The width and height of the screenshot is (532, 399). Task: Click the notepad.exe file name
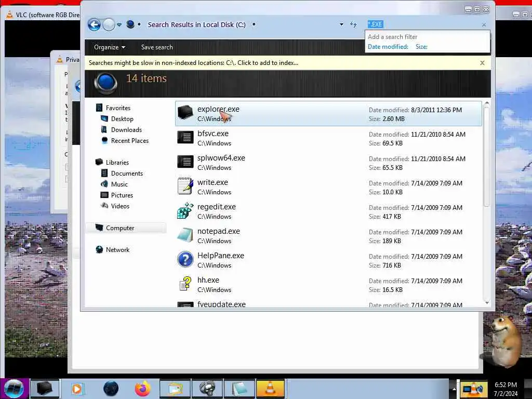coord(219,231)
